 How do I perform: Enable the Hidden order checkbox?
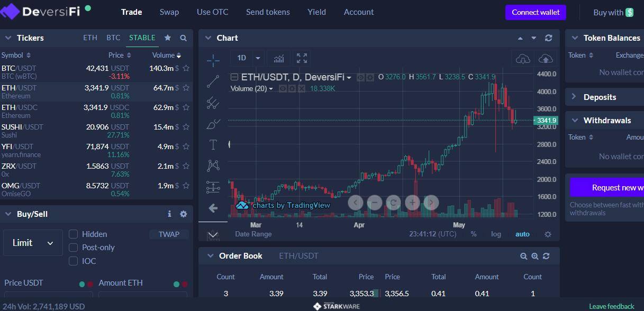[x=74, y=234]
